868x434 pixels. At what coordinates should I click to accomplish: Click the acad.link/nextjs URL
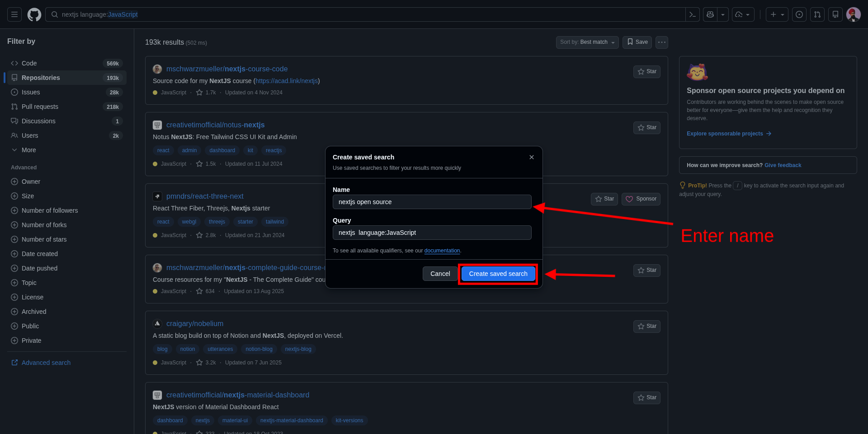click(x=287, y=81)
